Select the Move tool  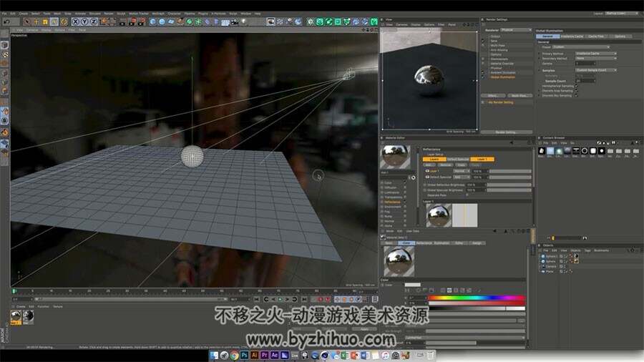(36, 21)
